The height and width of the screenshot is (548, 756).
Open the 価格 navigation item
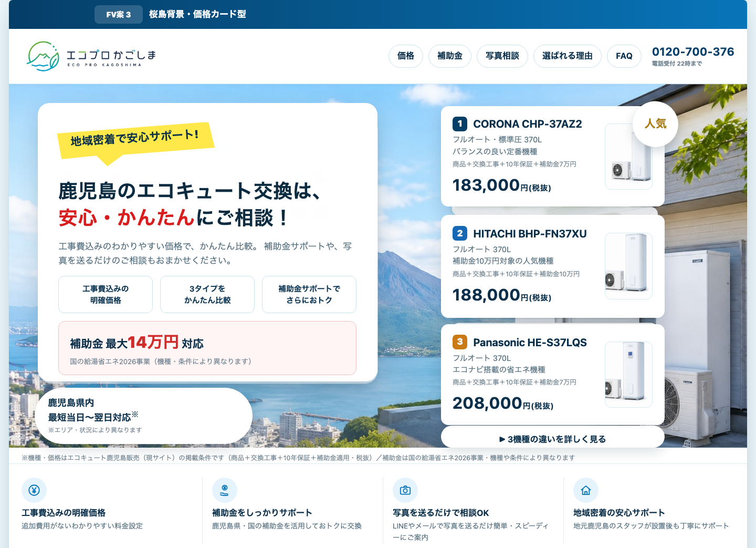406,56
